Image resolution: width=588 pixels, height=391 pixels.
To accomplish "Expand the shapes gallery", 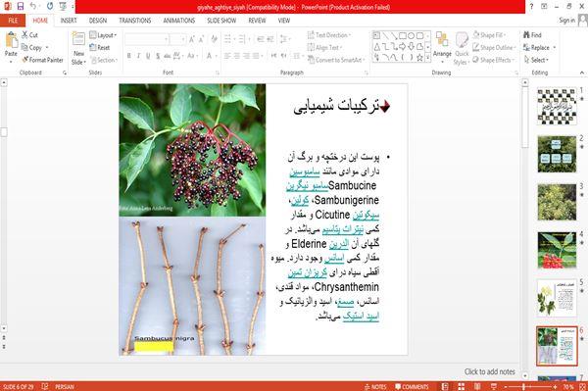I will (427, 58).
